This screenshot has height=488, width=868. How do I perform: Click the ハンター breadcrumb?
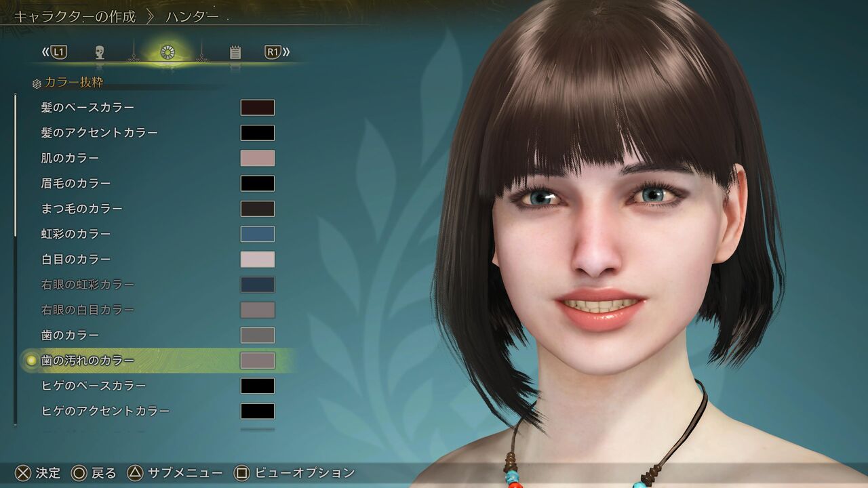click(192, 16)
